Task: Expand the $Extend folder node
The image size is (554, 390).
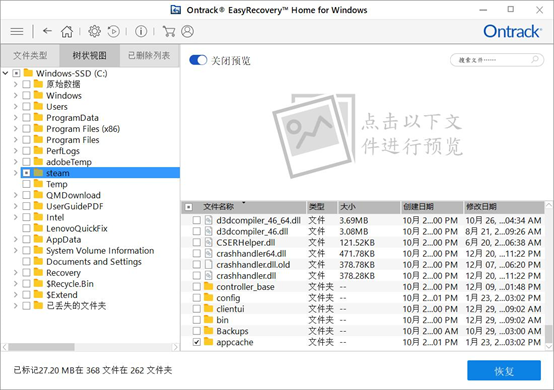Action: (15, 295)
